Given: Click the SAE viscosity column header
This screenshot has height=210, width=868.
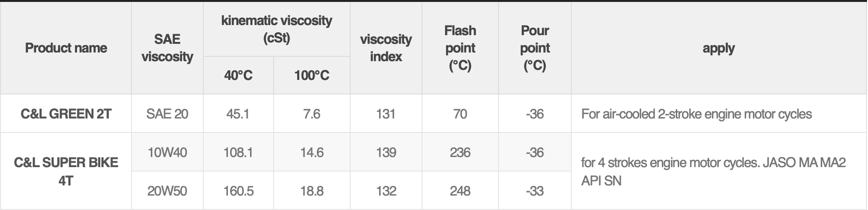Looking at the screenshot, I should 167,48.
